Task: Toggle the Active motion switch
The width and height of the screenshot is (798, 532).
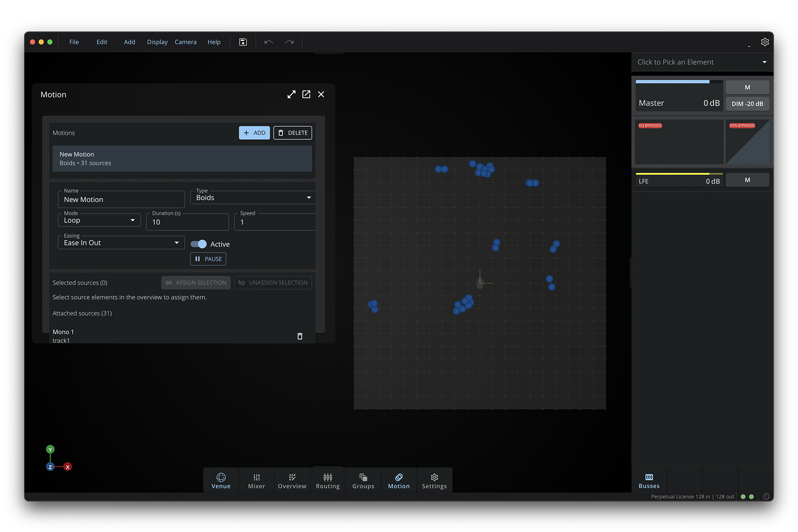Action: coord(199,244)
